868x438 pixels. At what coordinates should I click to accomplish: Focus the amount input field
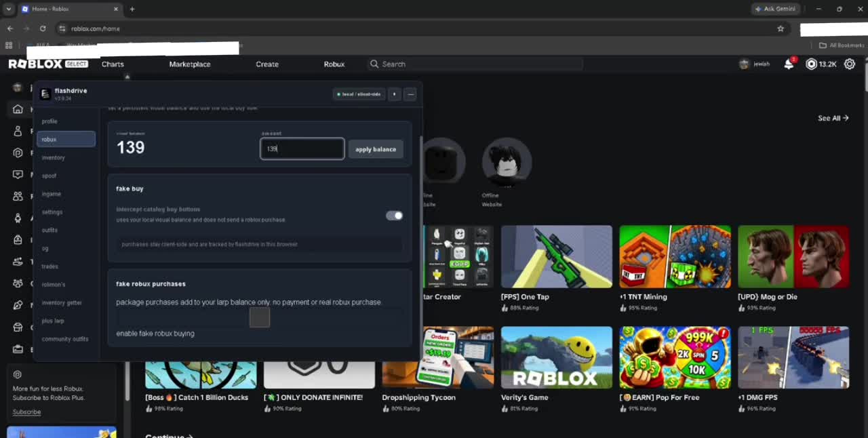click(302, 148)
